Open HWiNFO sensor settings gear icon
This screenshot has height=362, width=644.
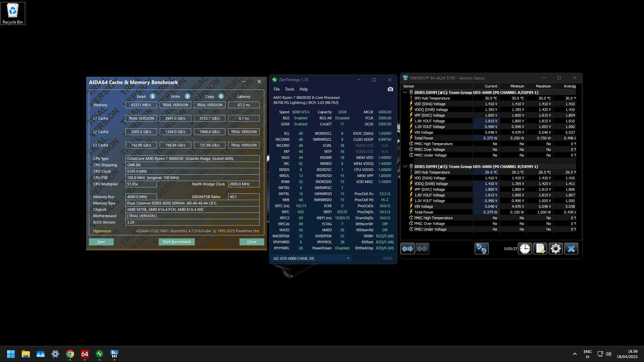pos(555,249)
